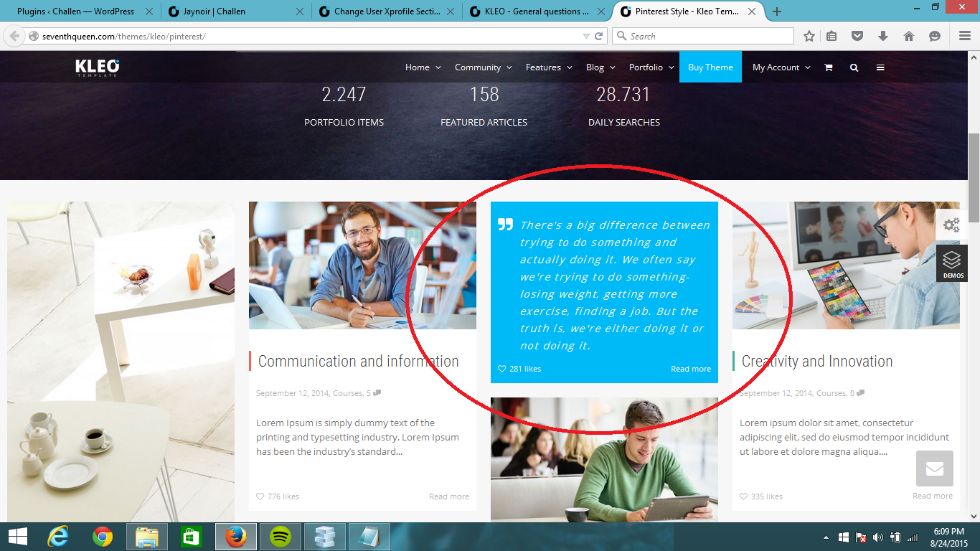Screen dimensions: 980x551
Task: Click the Firefox back arrow button
Action: (14, 36)
